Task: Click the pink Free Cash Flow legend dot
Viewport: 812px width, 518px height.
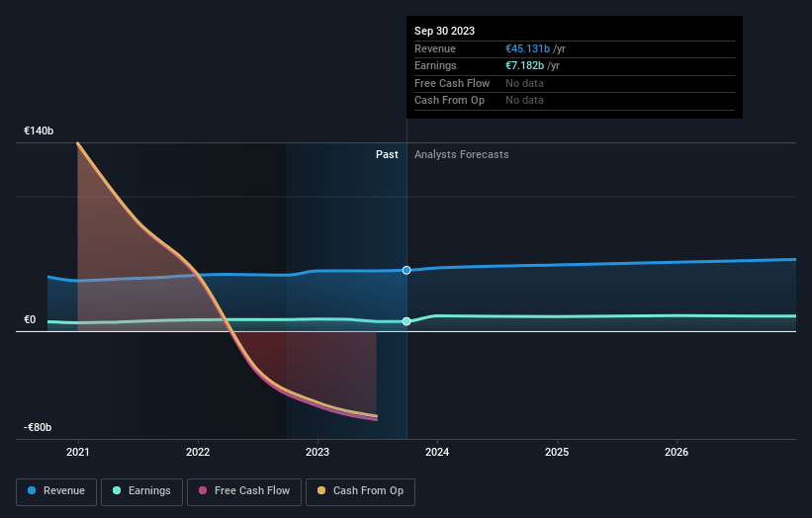Action: pyautogui.click(x=203, y=490)
